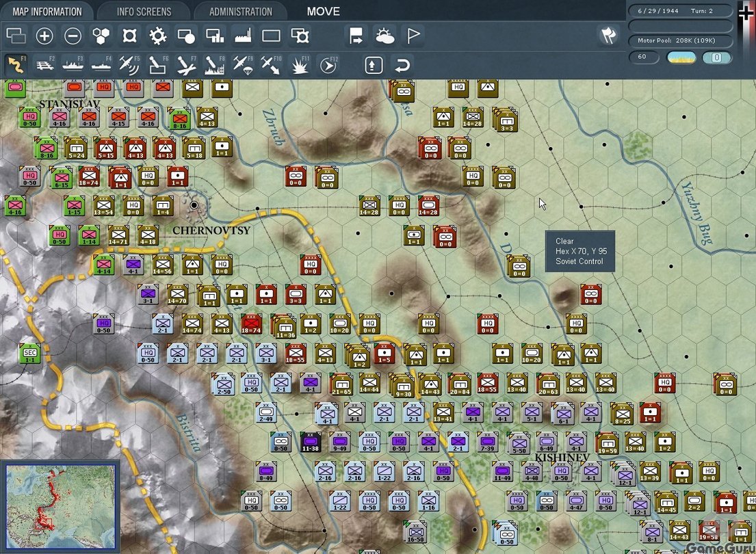Toggle the factory display icon
The height and width of the screenshot is (554, 756).
243,36
